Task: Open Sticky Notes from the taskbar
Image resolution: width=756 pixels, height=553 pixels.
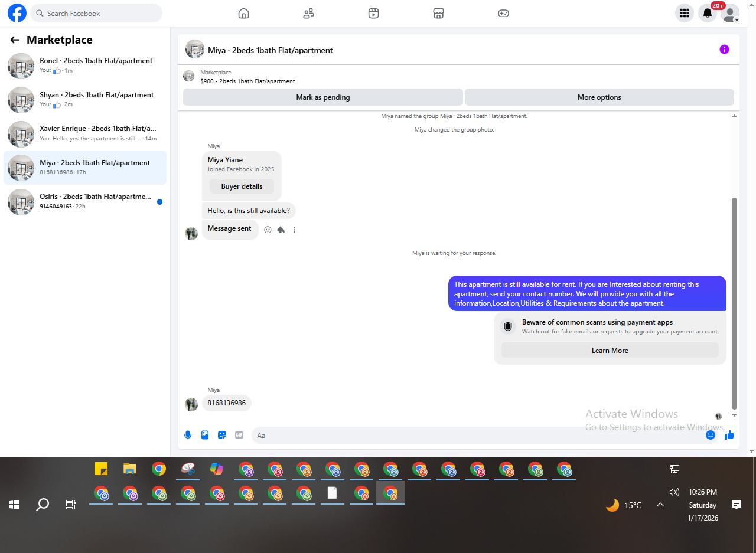Action: [101, 469]
